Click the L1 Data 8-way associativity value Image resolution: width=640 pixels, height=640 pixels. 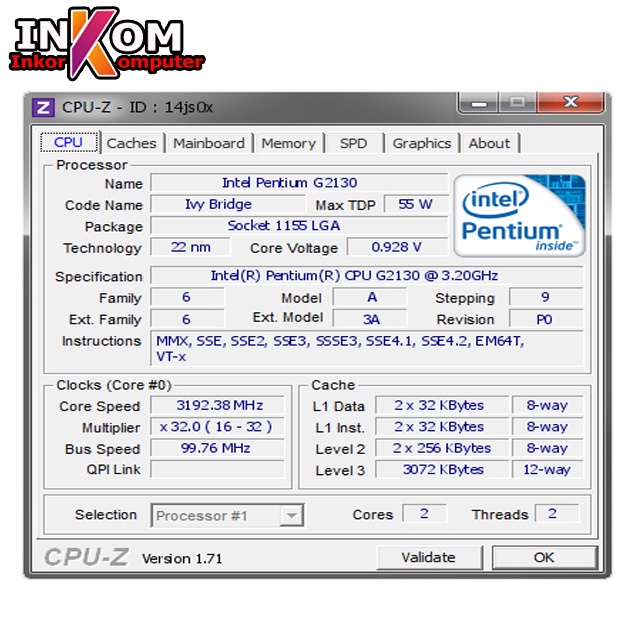click(x=548, y=405)
